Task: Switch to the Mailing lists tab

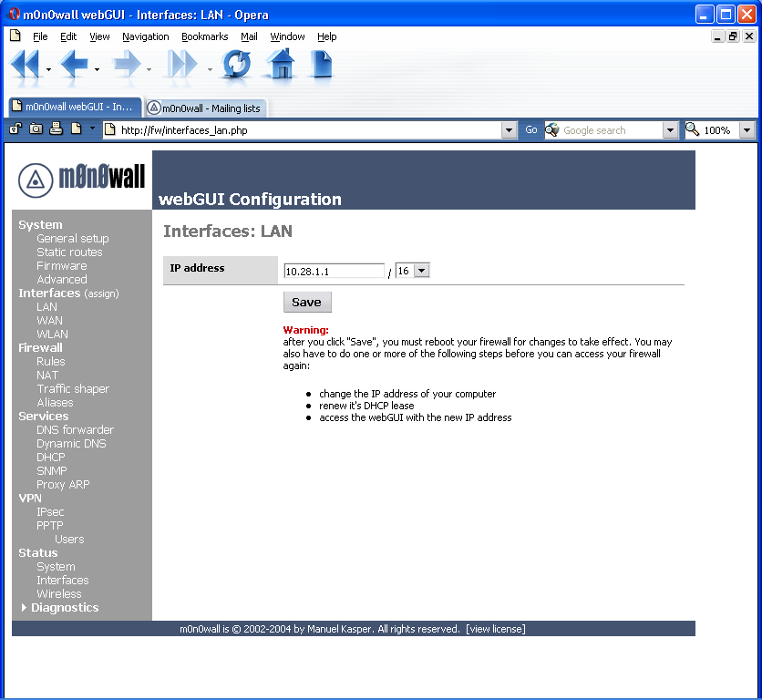Action: [x=205, y=108]
